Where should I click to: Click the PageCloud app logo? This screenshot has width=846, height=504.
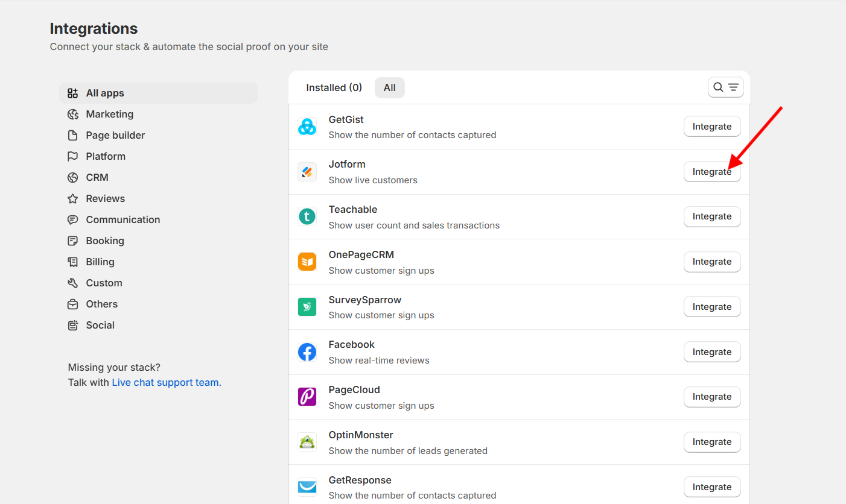click(x=307, y=397)
